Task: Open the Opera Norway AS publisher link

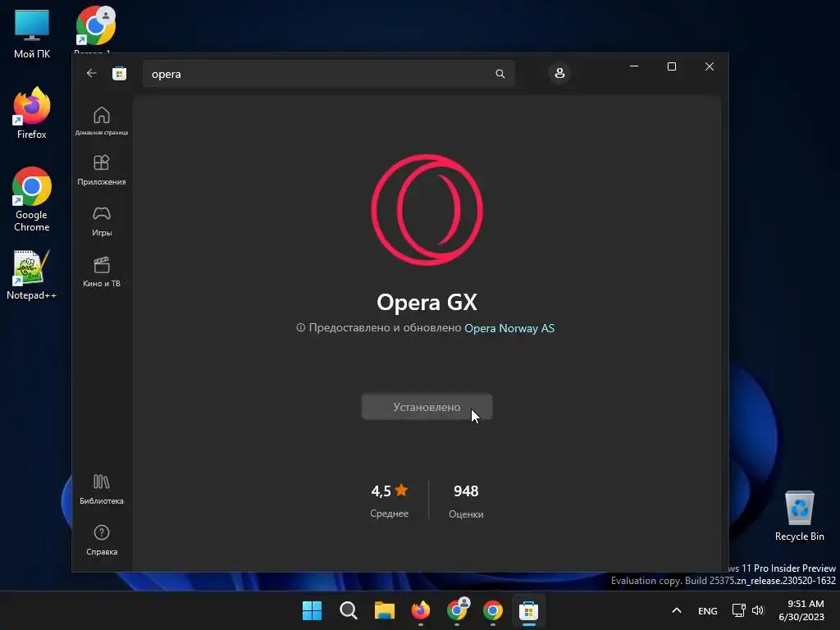Action: [509, 328]
